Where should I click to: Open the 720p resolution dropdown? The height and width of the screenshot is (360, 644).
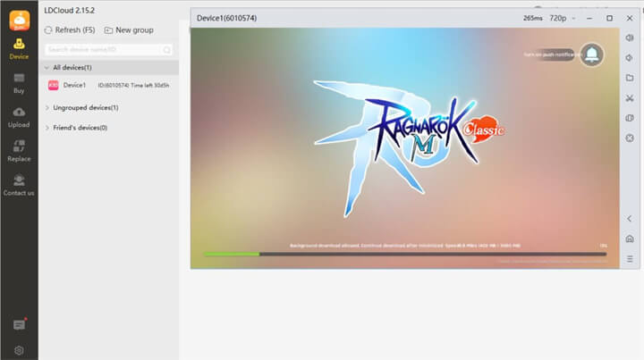pos(563,18)
